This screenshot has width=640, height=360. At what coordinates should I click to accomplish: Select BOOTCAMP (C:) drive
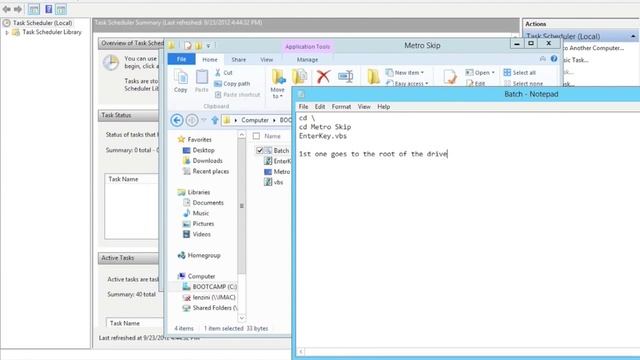(209, 287)
